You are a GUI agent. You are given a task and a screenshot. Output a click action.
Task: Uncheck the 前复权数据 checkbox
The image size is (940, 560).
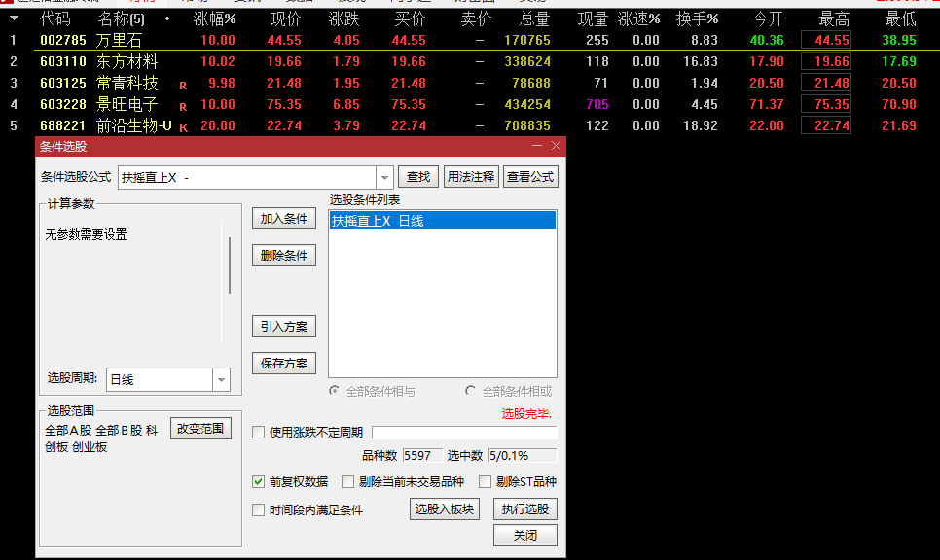(259, 481)
